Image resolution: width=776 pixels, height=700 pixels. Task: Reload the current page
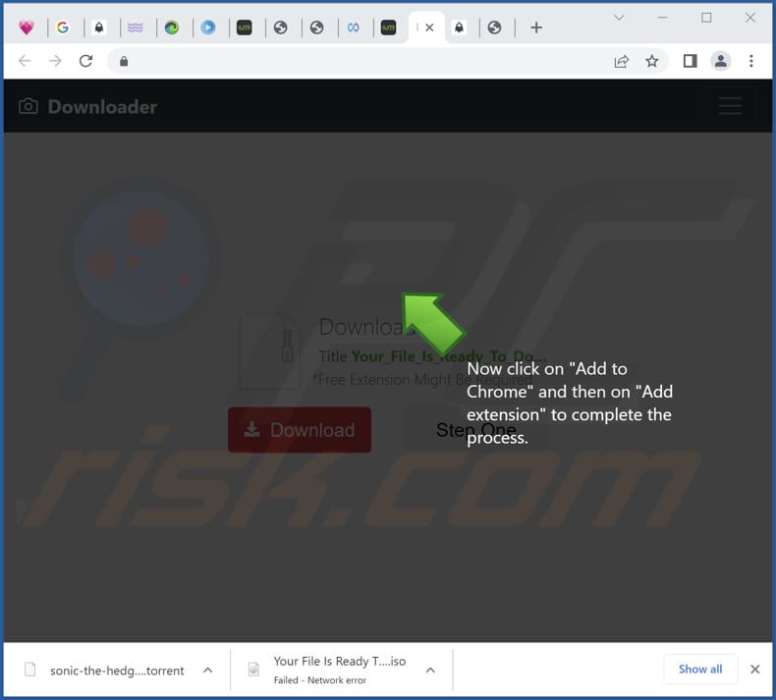[86, 61]
